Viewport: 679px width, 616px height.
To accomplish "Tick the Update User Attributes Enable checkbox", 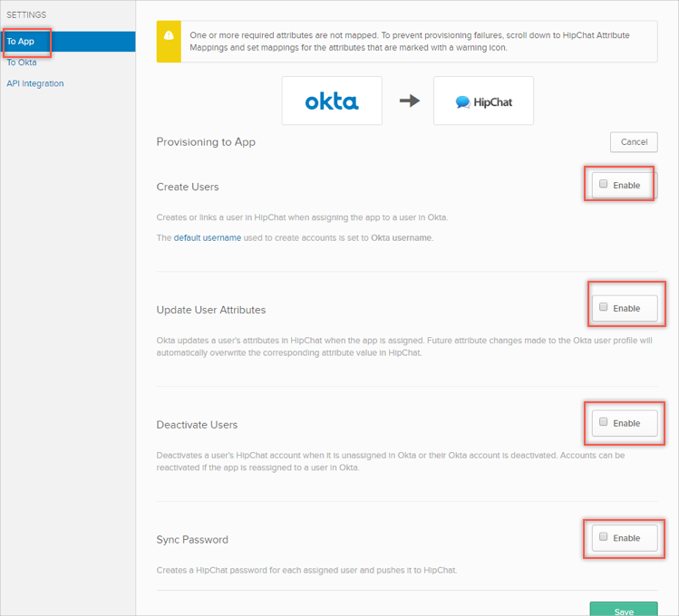I will [x=604, y=308].
